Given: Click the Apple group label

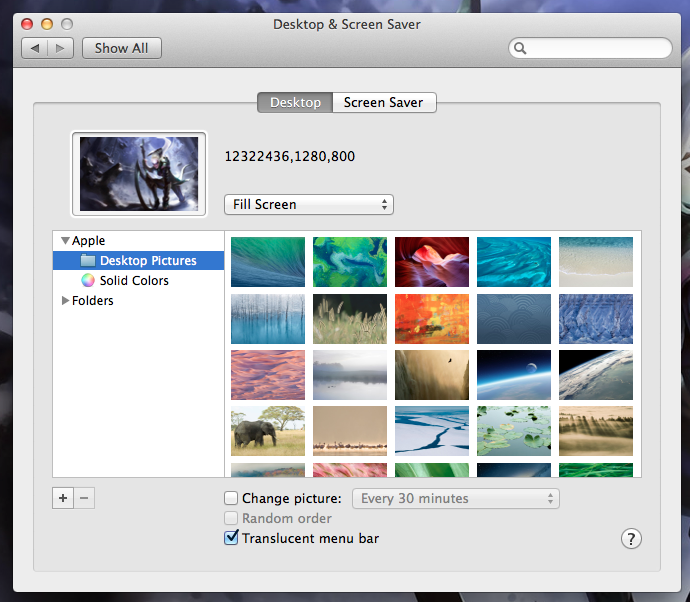Looking at the screenshot, I should [88, 241].
